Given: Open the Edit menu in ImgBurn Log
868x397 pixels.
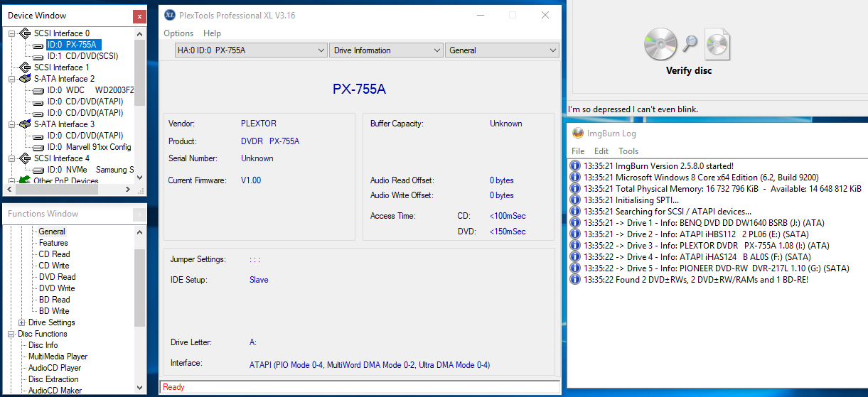Looking at the screenshot, I should tap(601, 151).
